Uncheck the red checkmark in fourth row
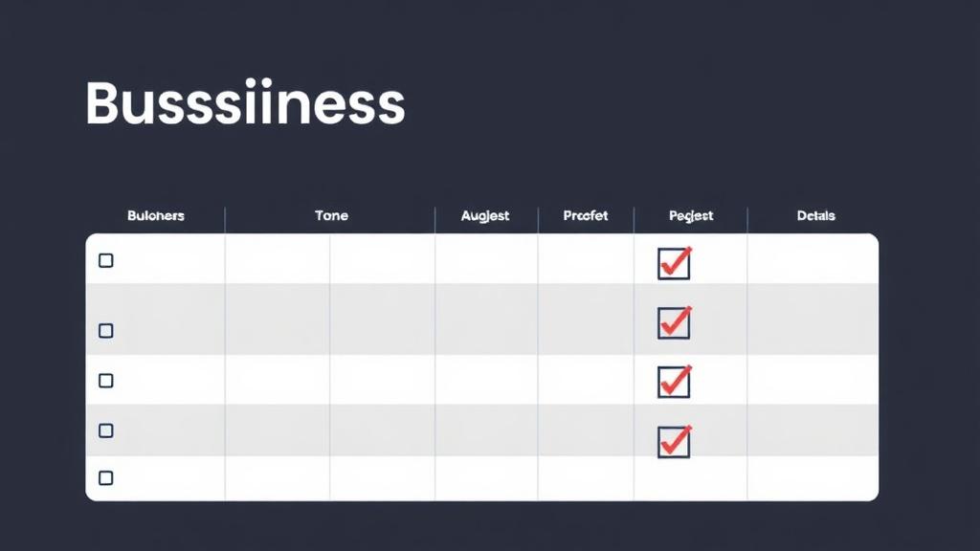980x551 pixels. [674, 442]
